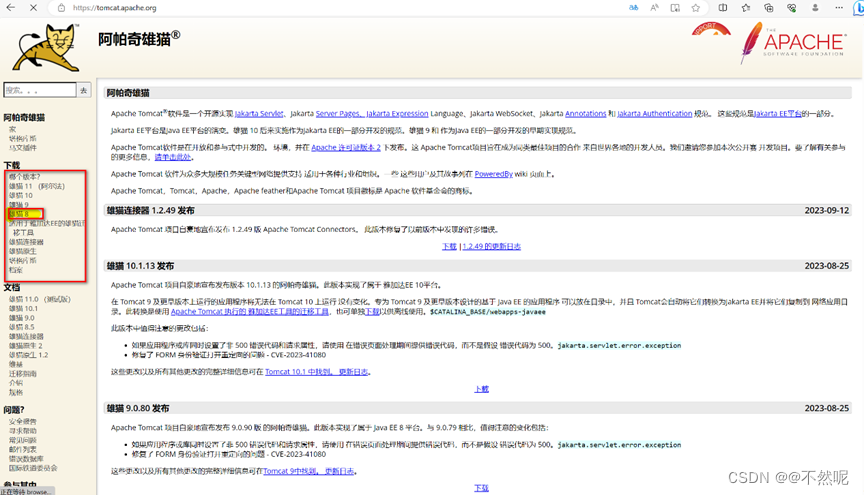This screenshot has height=495, width=864.
Task: Open 下载 link under 10.1.13 release
Action: coord(482,389)
